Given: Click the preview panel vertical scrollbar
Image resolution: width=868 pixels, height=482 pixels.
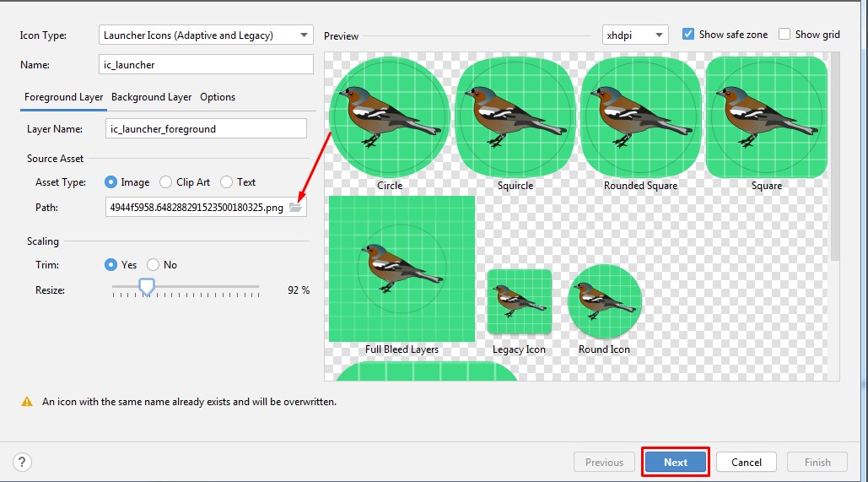Looking at the screenshot, I should click(835, 156).
